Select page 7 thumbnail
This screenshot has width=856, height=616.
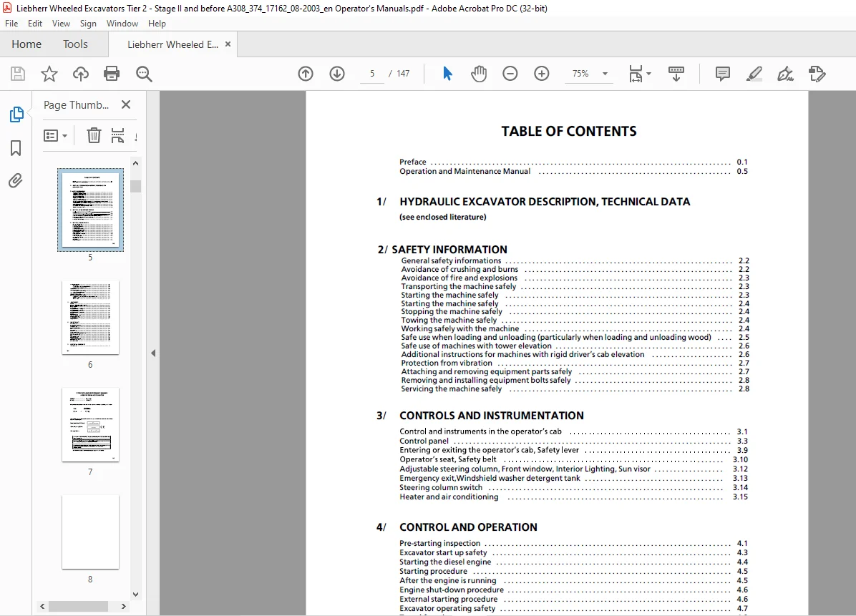click(x=91, y=425)
